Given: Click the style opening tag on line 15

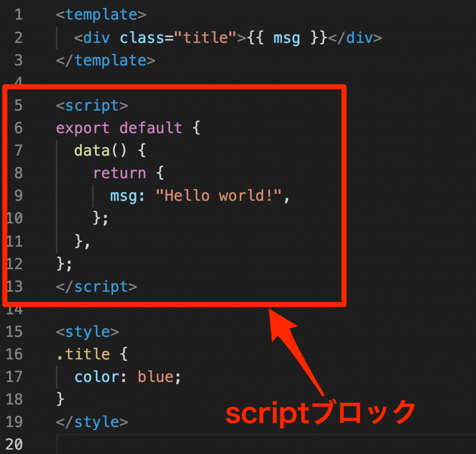Looking at the screenshot, I should (86, 331).
